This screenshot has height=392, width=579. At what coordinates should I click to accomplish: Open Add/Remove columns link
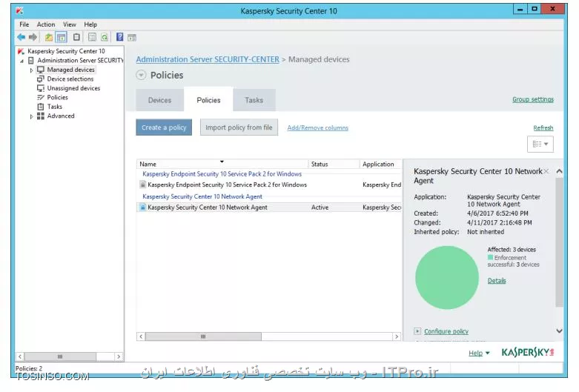click(x=317, y=127)
